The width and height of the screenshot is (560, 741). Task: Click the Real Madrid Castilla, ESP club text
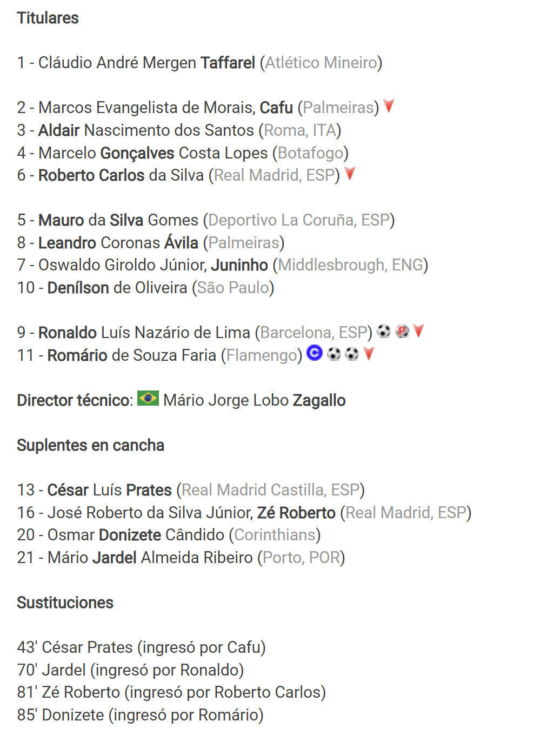click(270, 490)
